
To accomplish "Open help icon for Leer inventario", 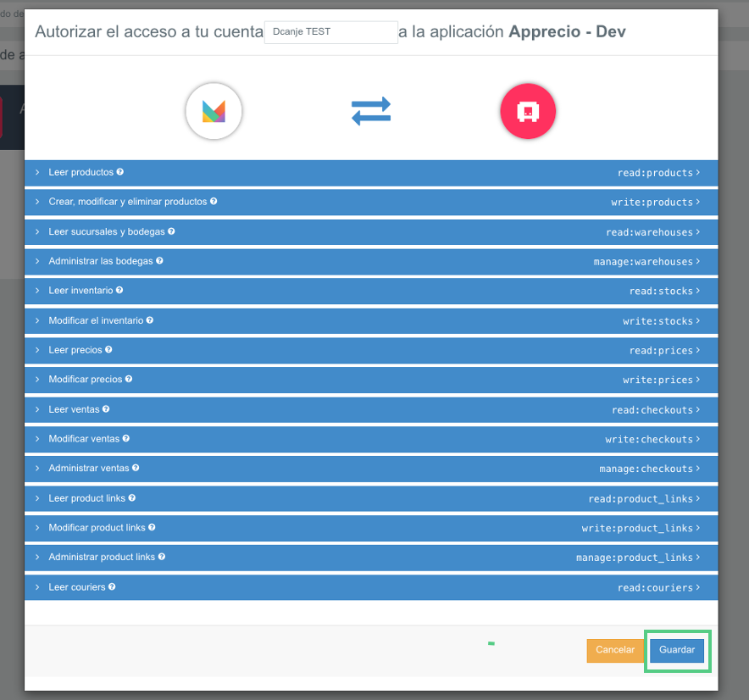I will [119, 290].
